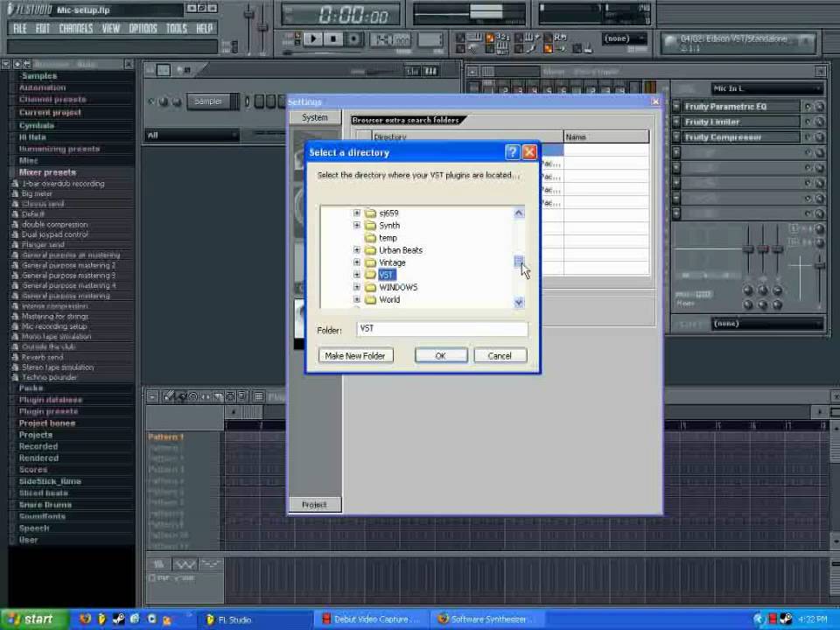Expand the Vintage folder node
840x630 pixels.
(x=357, y=262)
